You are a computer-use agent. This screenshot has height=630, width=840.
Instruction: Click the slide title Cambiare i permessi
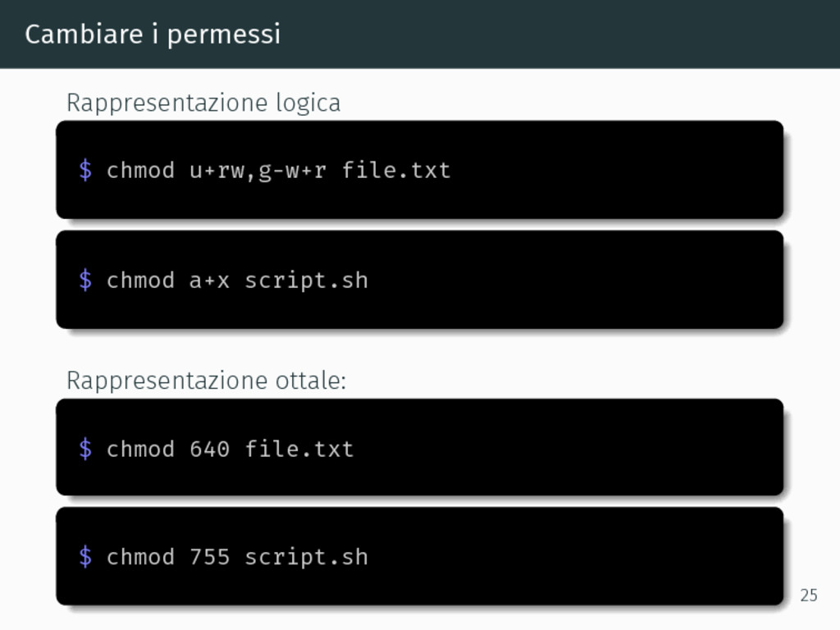[x=153, y=34]
